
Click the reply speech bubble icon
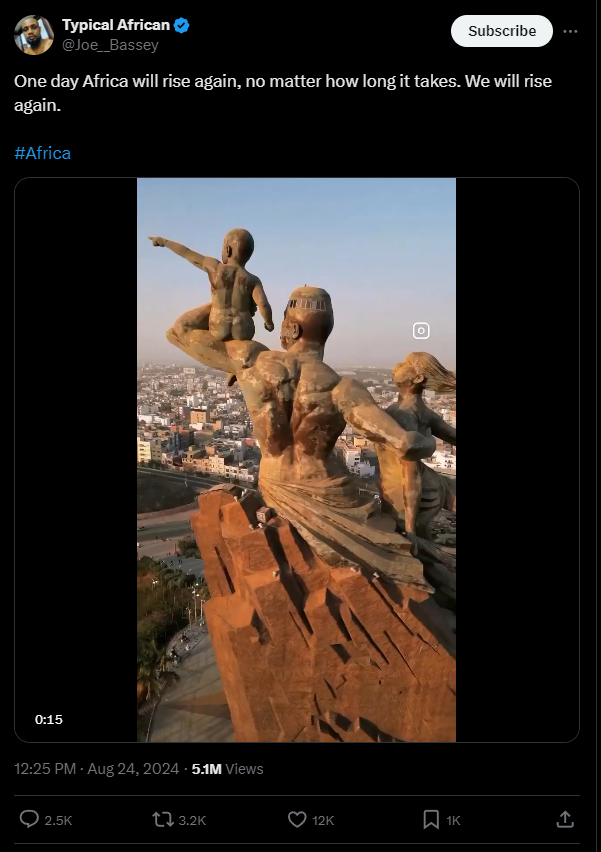29,819
